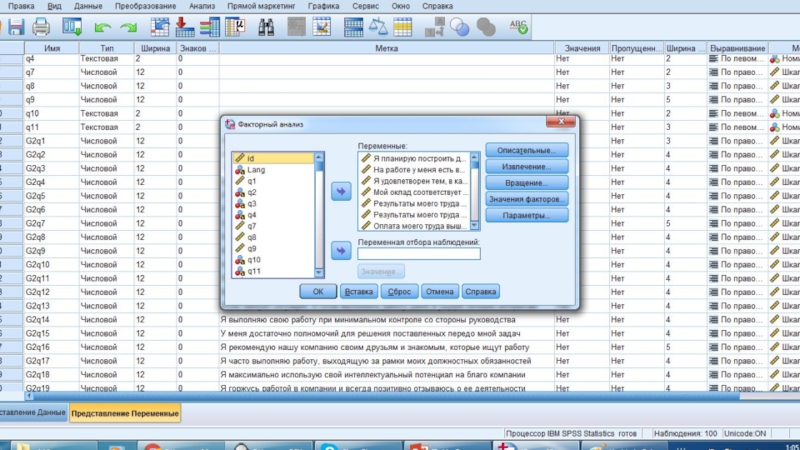Click the Отмена button
The width and height of the screenshot is (800, 450).
click(x=440, y=292)
